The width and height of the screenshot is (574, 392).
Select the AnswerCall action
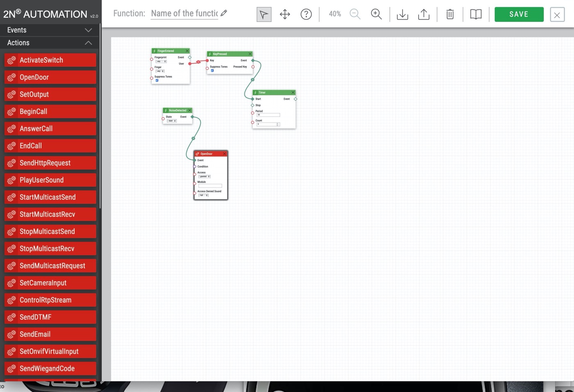click(50, 129)
